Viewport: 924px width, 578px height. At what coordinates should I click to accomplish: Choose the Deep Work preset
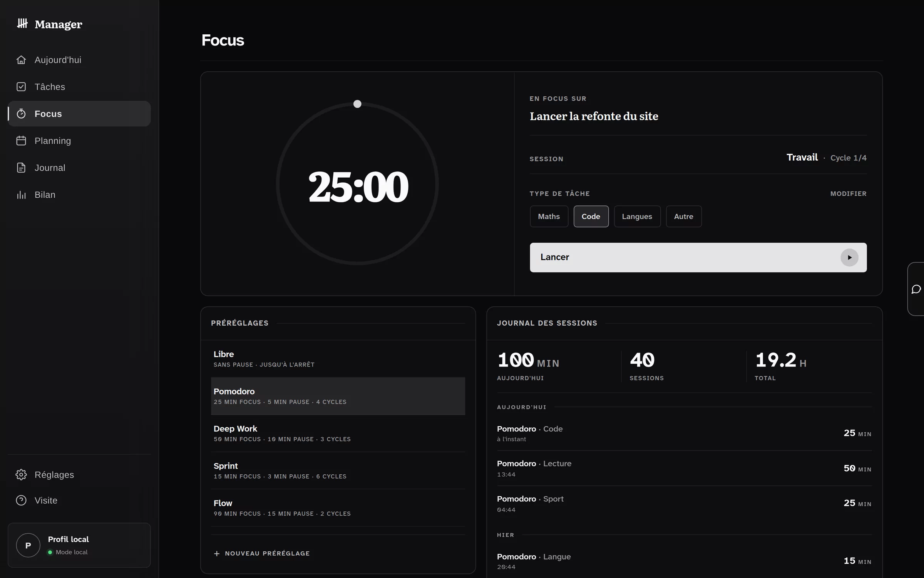coord(338,434)
